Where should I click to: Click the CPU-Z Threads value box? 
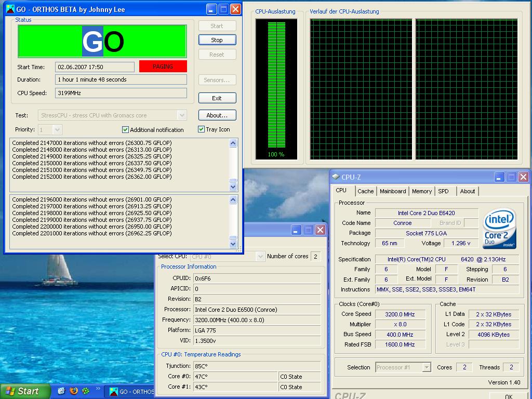click(511, 367)
